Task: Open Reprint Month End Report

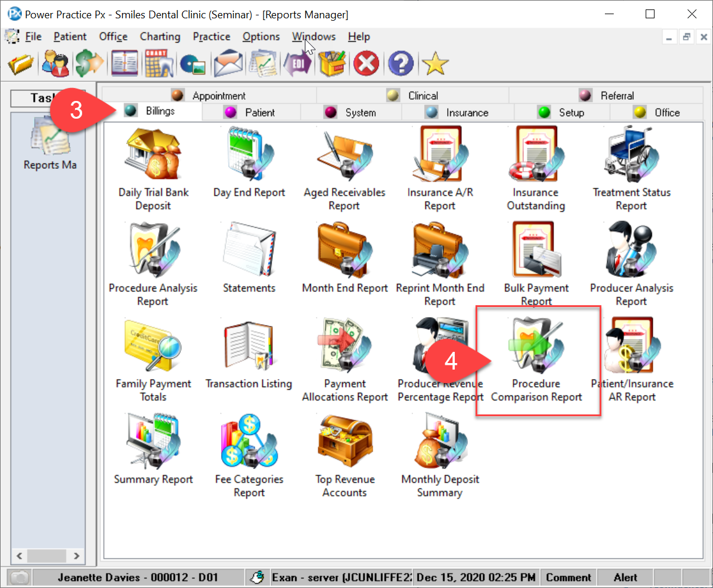Action: 440,265
